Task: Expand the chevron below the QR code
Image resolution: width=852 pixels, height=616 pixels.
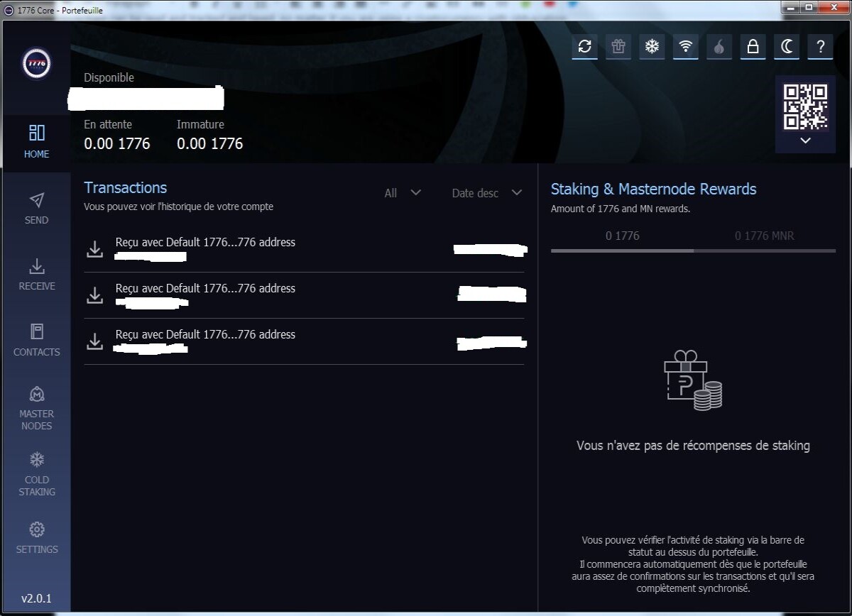Action: click(805, 141)
